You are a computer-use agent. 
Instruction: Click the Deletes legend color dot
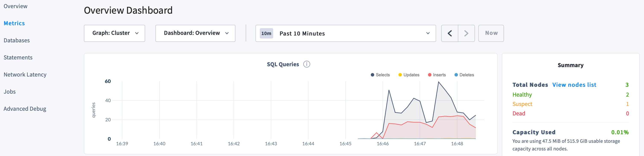click(x=456, y=75)
